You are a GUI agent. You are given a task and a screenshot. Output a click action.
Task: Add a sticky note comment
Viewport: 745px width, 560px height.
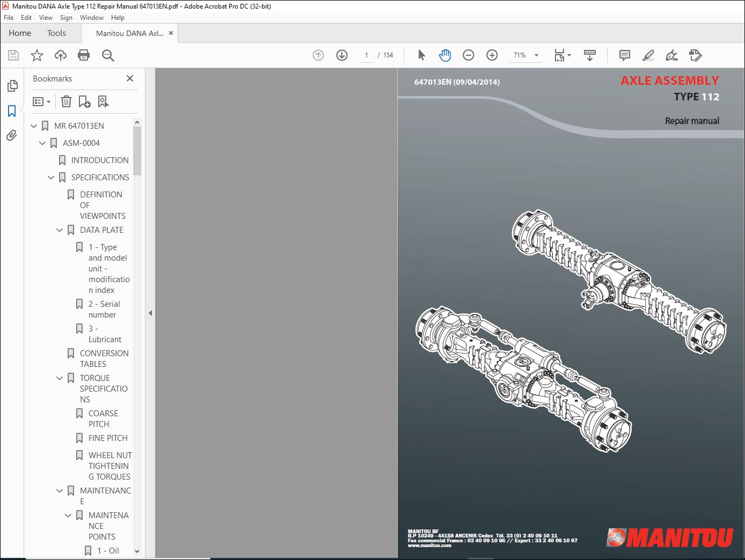click(x=624, y=55)
